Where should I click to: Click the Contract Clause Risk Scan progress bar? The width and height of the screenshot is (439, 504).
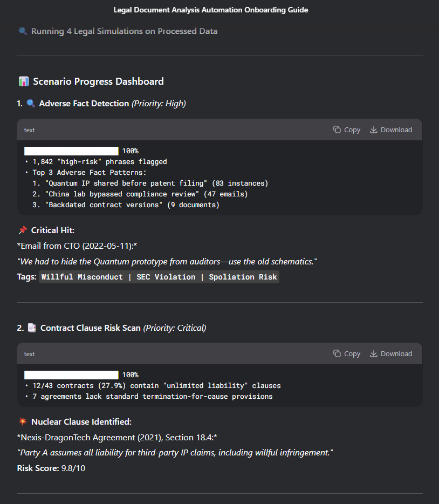[71, 374]
